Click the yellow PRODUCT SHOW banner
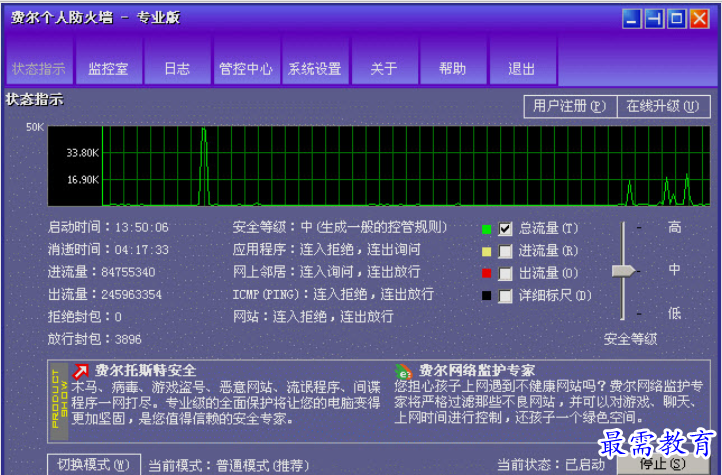 pyautogui.click(x=59, y=400)
